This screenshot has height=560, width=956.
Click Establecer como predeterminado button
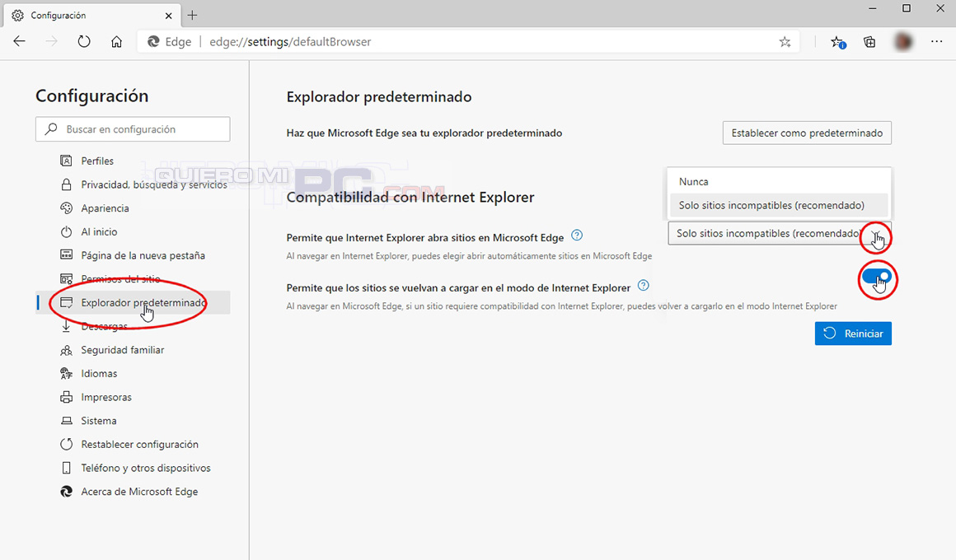pos(807,133)
